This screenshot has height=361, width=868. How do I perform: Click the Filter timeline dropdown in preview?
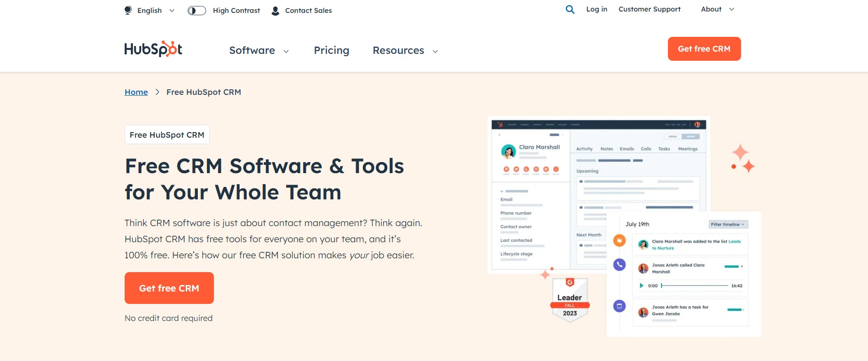click(728, 224)
